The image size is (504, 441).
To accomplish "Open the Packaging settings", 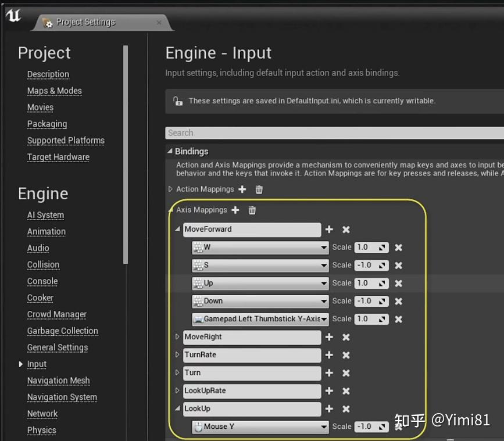I will coord(47,124).
